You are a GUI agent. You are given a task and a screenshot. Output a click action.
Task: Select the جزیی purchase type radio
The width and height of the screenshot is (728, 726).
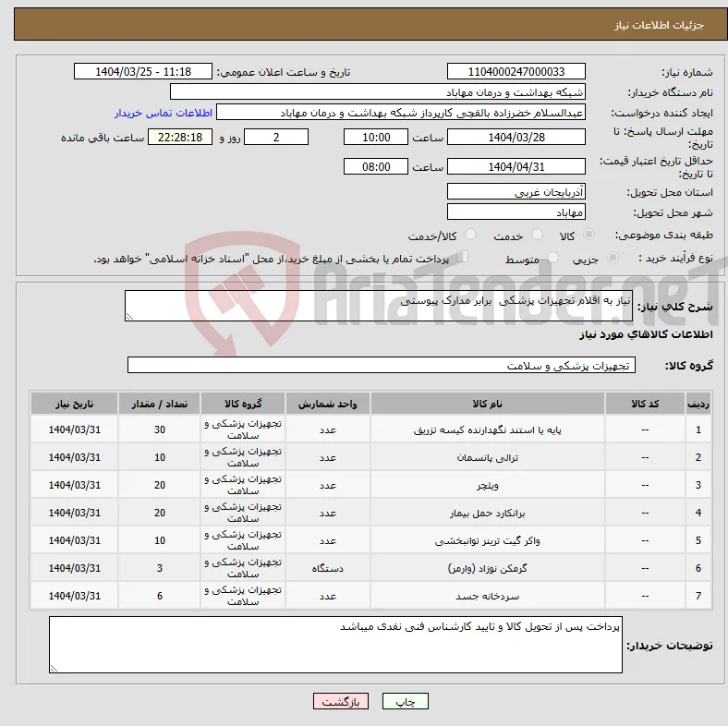(613, 258)
